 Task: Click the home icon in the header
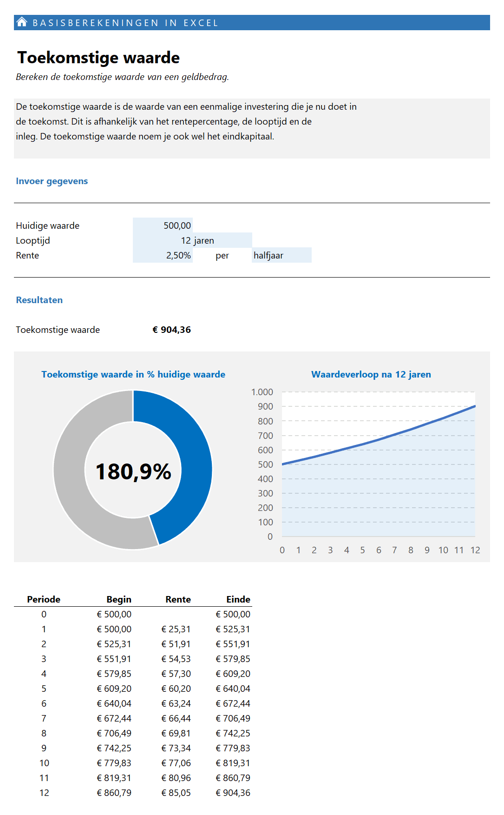[22, 22]
